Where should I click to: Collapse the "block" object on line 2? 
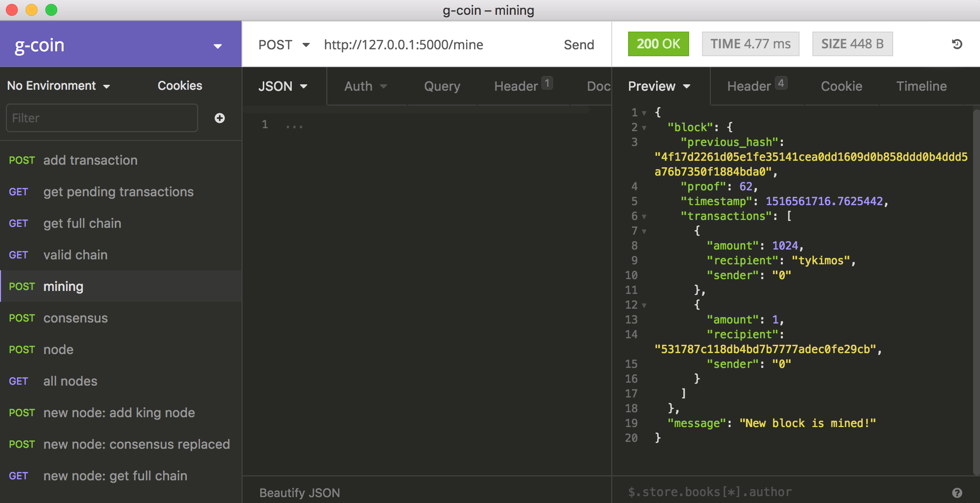point(644,128)
